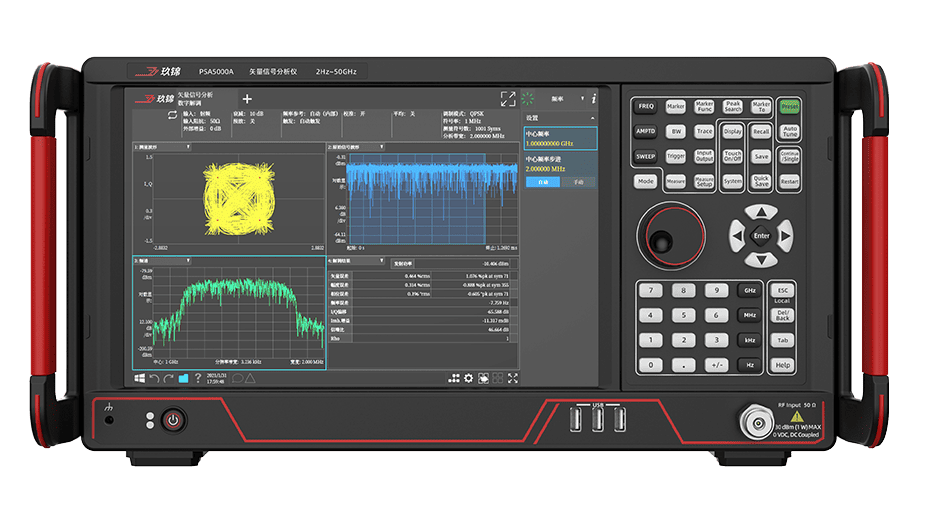Open the blue folder icon in bottom bar
This screenshot has width=934, height=524.
[x=183, y=378]
